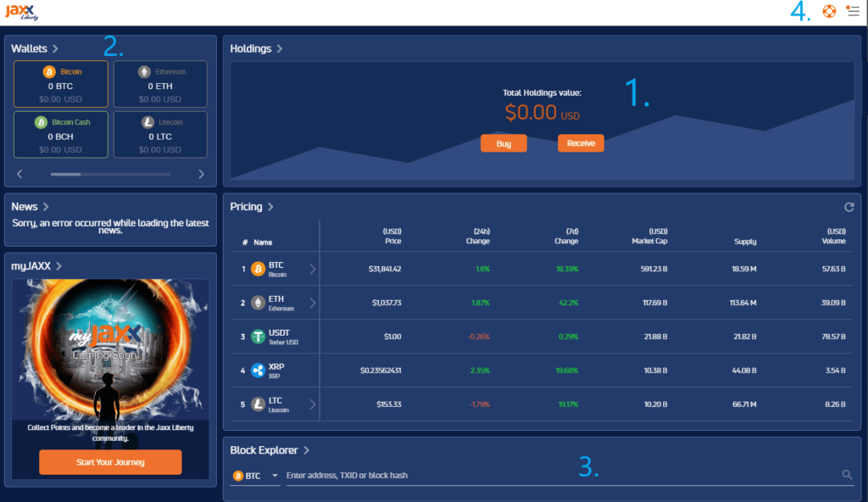Open the News heading

[25, 207]
